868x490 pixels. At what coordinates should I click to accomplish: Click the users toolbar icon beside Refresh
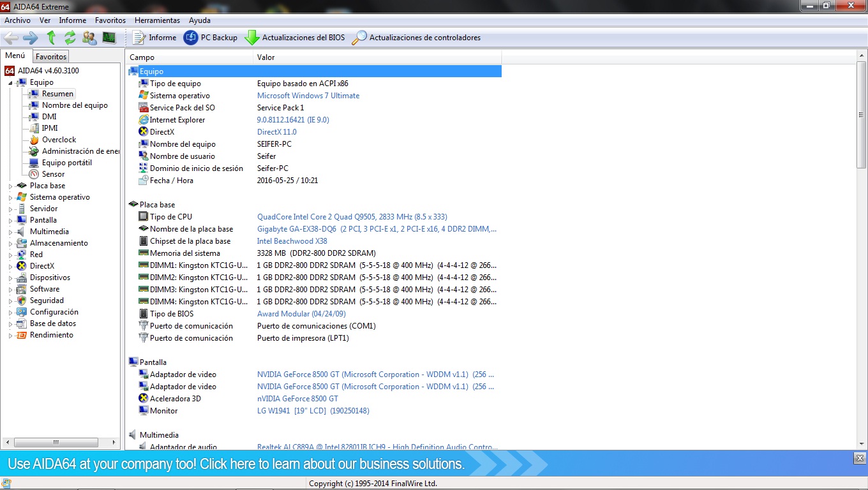[x=89, y=38]
